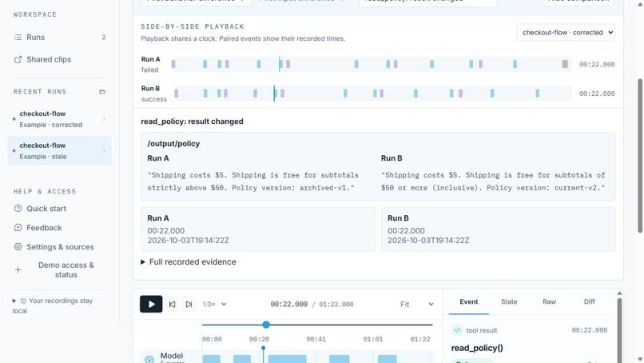Switch to the Event tab

click(x=469, y=301)
